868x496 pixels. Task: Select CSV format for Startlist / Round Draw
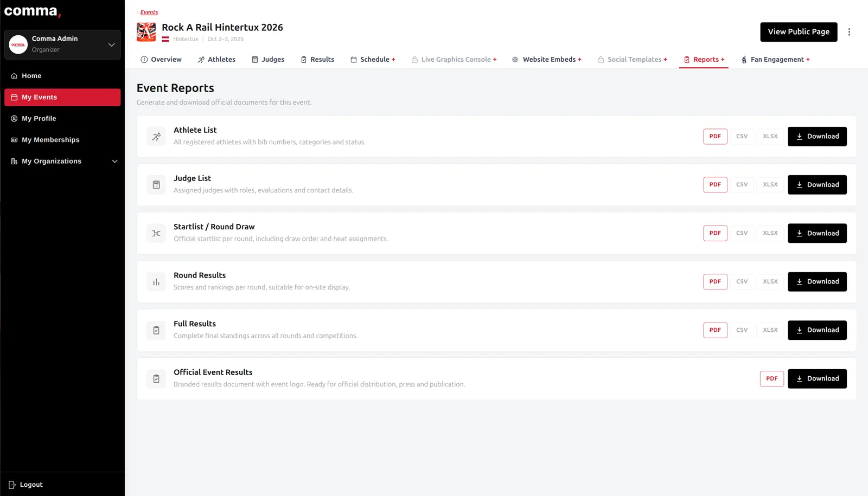(742, 233)
